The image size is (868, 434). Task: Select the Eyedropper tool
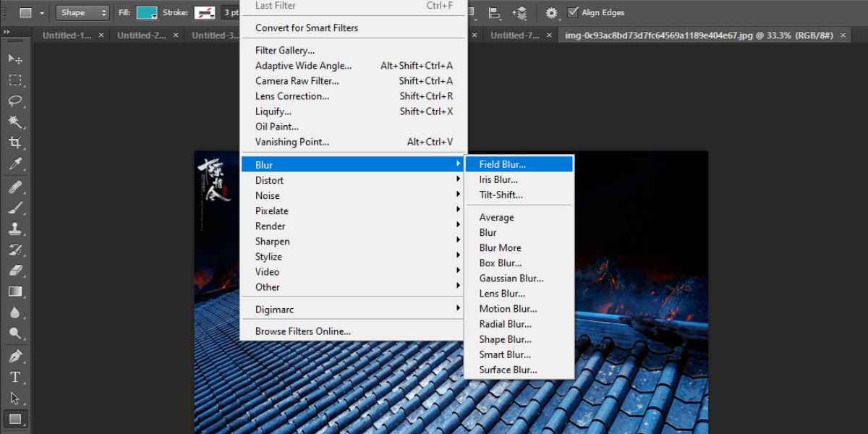(x=15, y=164)
